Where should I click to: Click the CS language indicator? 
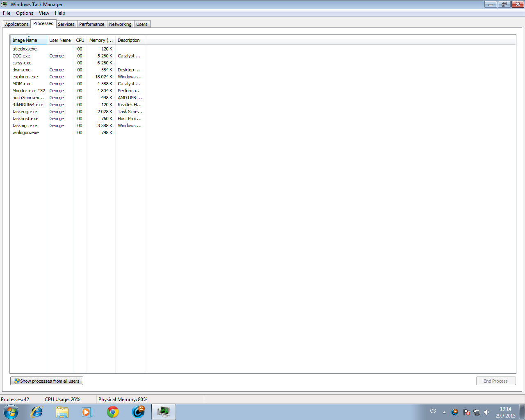[x=433, y=411]
